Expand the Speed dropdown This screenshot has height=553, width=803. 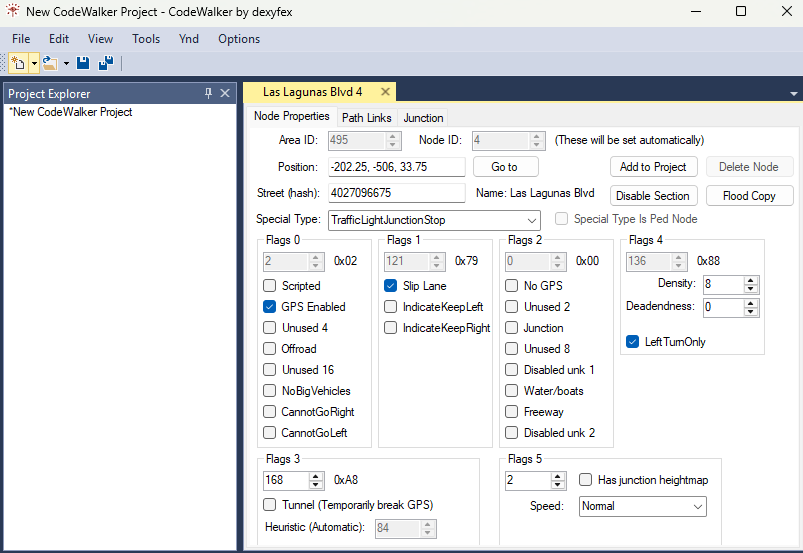click(x=697, y=507)
